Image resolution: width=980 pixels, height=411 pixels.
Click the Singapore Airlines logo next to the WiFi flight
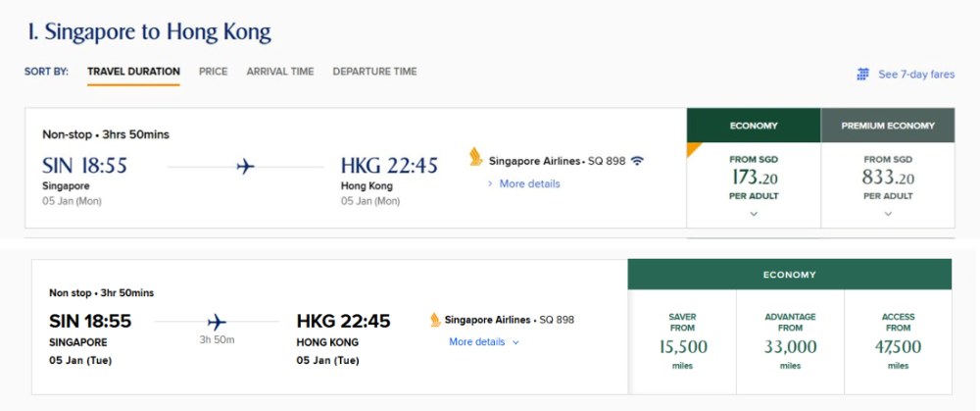coord(476,160)
